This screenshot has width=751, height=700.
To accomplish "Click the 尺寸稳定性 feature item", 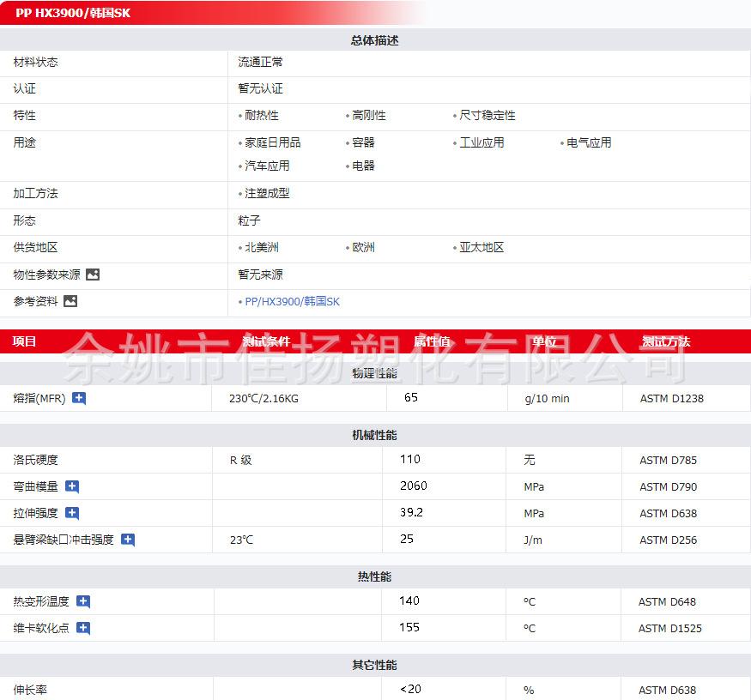I will (x=488, y=116).
